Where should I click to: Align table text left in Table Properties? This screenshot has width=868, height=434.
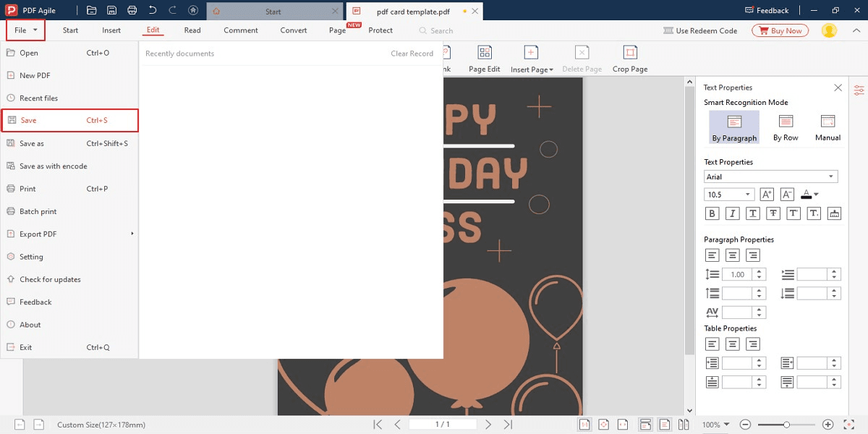pos(712,344)
